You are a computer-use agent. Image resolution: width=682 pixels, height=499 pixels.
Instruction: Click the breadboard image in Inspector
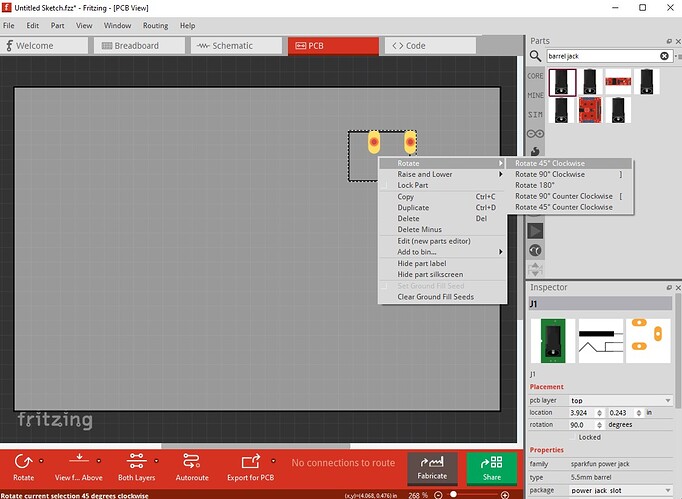pos(553,341)
